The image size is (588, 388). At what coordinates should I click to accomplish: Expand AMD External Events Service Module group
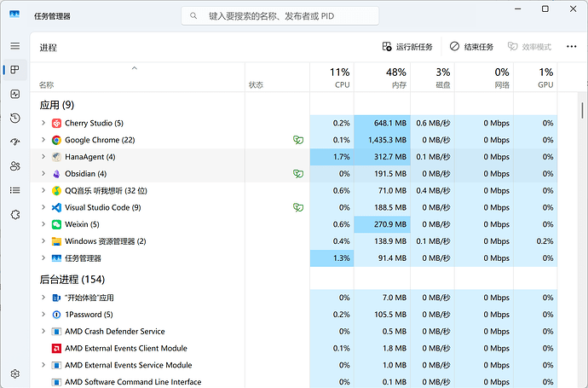(x=43, y=365)
